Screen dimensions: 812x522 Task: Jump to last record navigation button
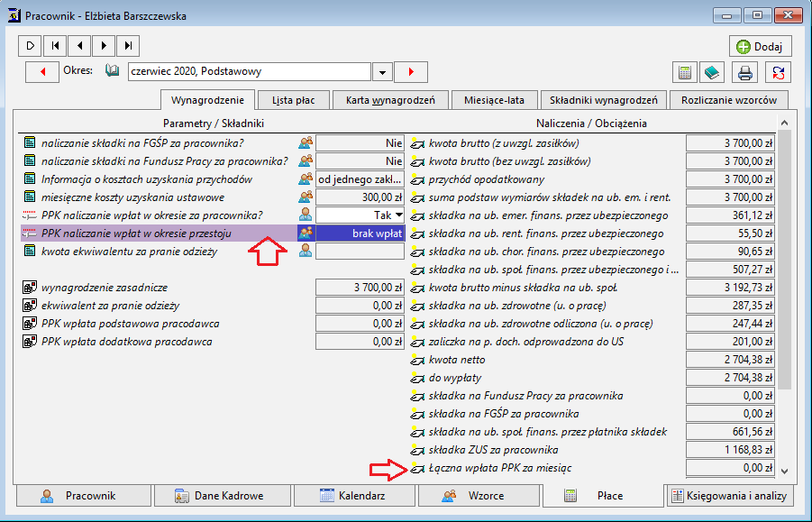coord(128,46)
